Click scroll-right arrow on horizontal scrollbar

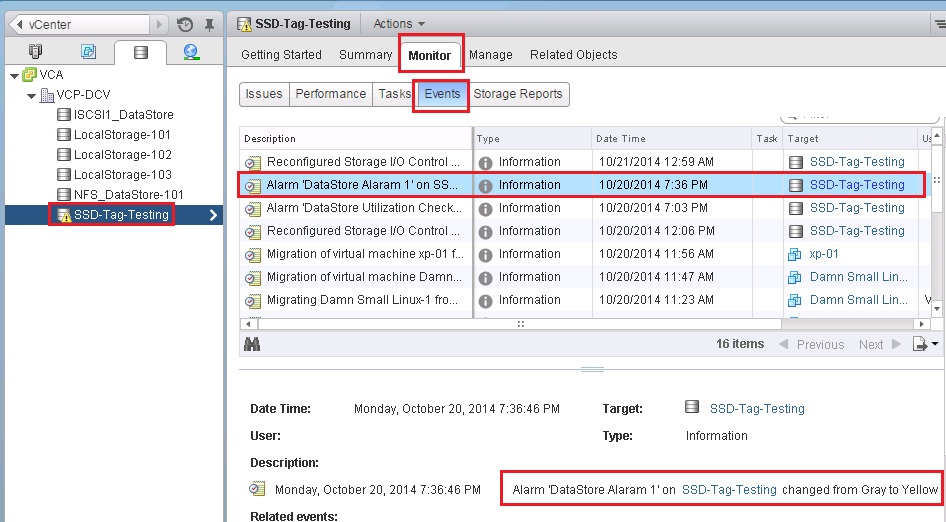click(921, 324)
